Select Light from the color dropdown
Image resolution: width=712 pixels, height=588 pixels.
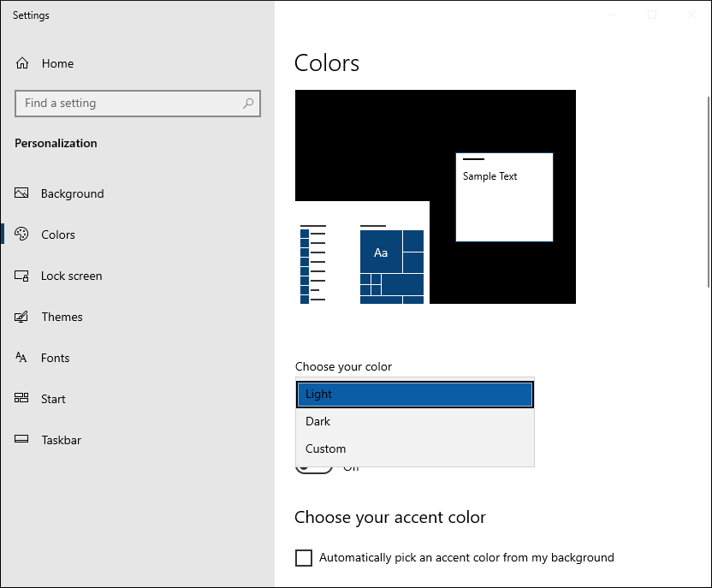pyautogui.click(x=415, y=395)
